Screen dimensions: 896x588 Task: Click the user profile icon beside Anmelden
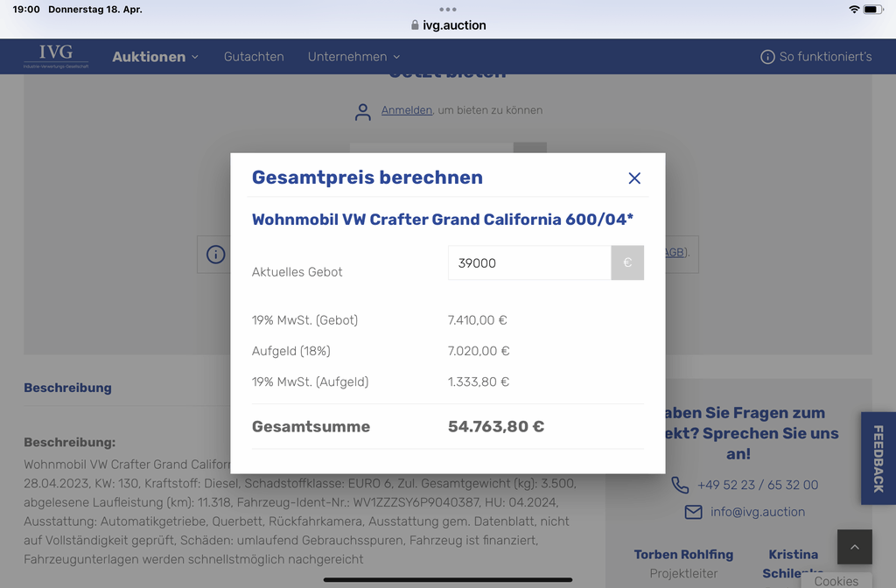tap(363, 112)
